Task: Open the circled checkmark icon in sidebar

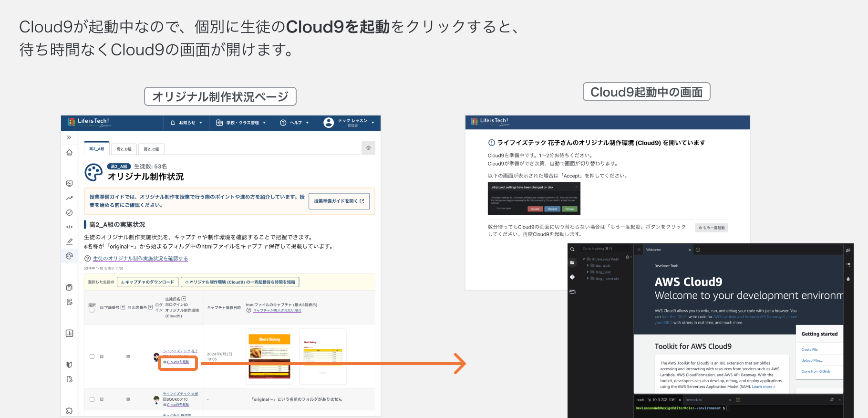Action: [69, 212]
